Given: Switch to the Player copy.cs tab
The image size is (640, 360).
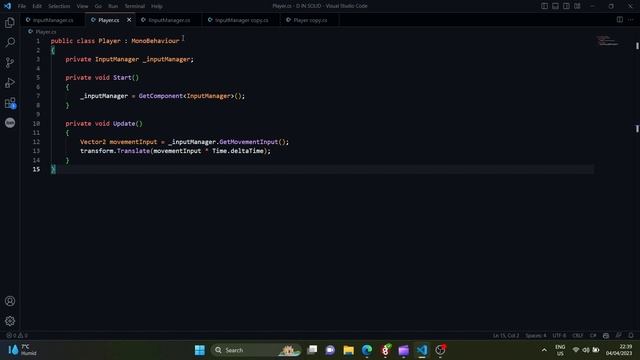Looking at the screenshot, I should point(309,20).
